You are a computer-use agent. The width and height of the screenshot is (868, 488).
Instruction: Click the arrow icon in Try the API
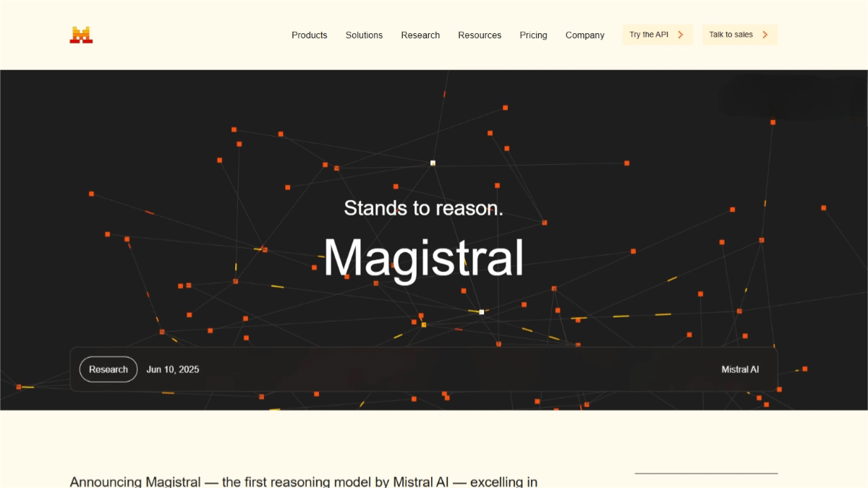tap(681, 35)
